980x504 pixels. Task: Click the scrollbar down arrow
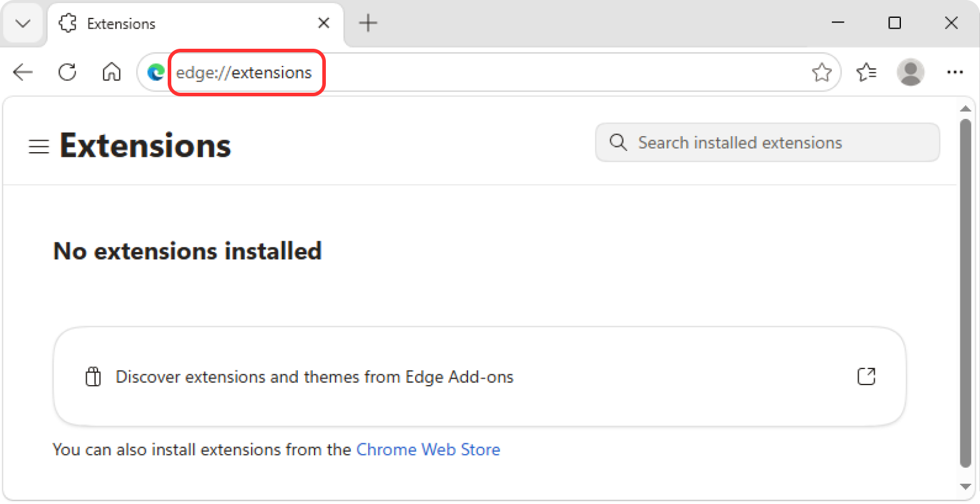(965, 486)
